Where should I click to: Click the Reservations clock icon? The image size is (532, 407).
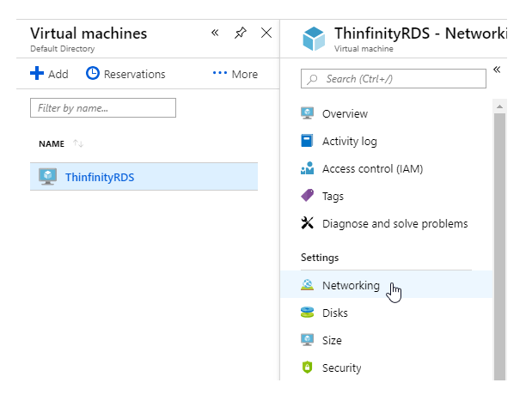point(93,73)
